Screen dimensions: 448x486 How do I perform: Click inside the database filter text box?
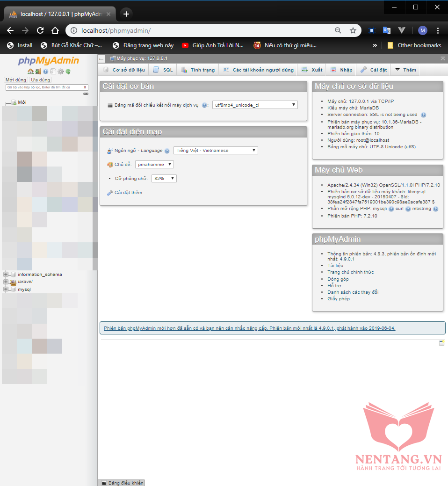[x=42, y=87]
